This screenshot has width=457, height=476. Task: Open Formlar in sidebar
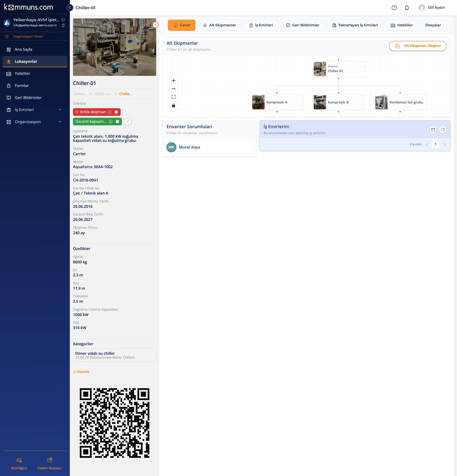click(35, 86)
